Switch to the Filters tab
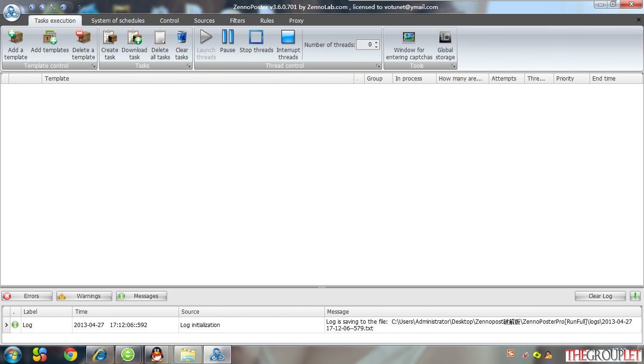Screen dimensions: 644x364 pos(238,20)
